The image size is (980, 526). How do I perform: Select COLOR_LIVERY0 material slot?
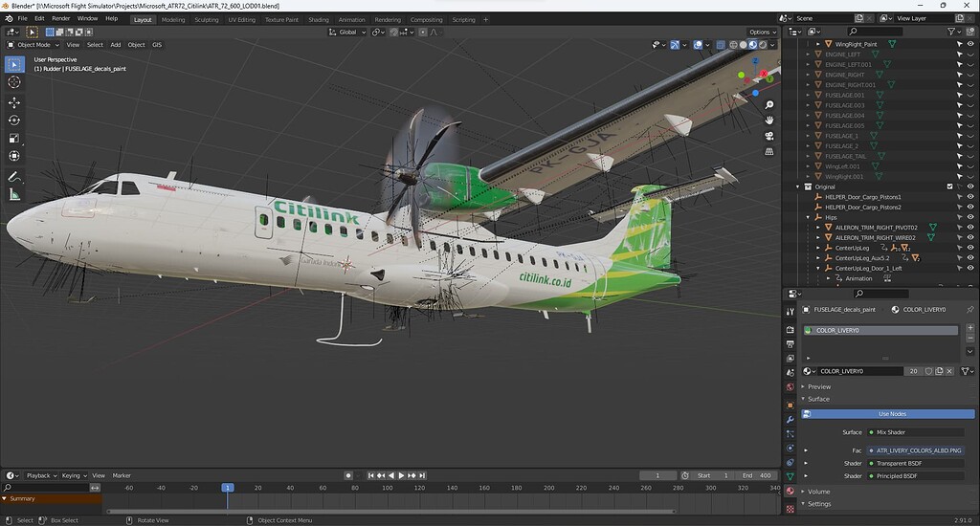(880, 331)
